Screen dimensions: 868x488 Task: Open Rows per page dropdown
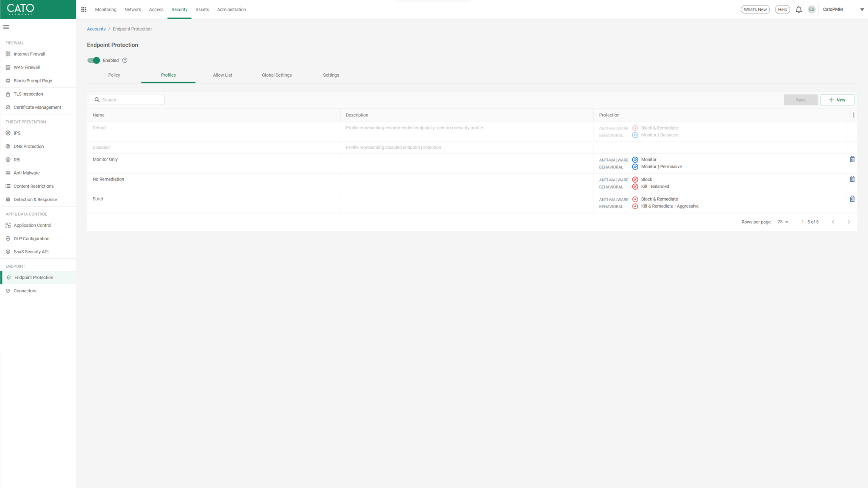[x=783, y=222]
